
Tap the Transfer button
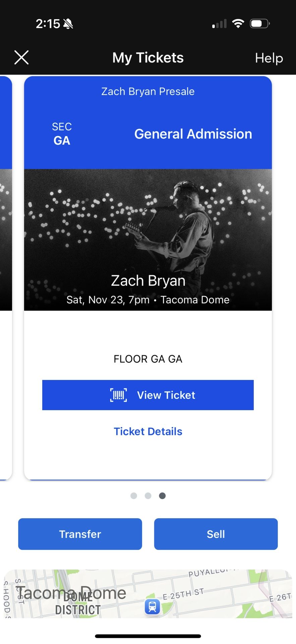pyautogui.click(x=80, y=534)
